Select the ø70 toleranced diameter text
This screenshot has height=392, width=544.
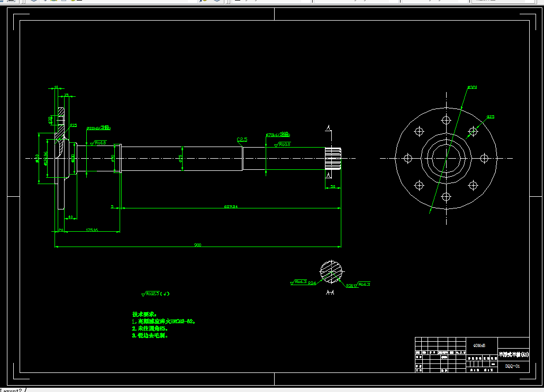coord(278,134)
